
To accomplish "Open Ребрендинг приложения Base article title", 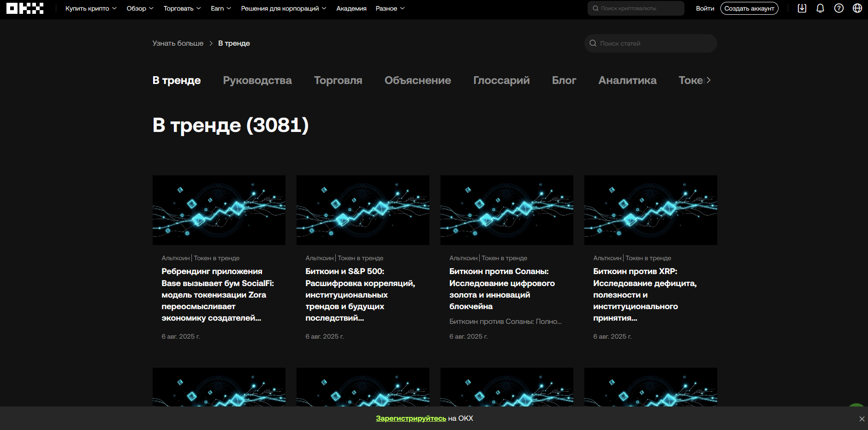I will pyautogui.click(x=218, y=295).
